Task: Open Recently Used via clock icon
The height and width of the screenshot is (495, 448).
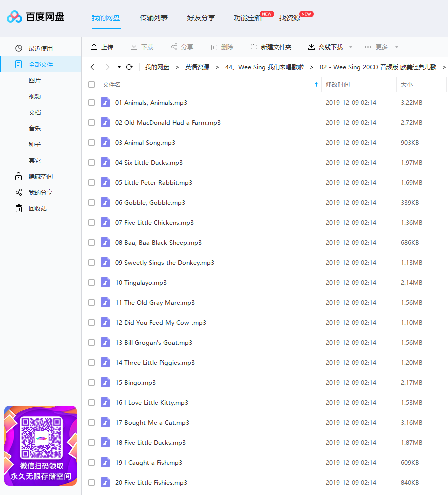Action: tap(19, 48)
